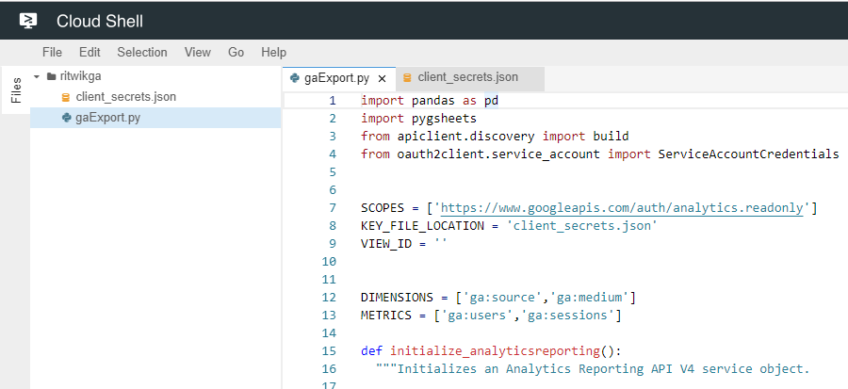
Task: Click line number 15 in the gutter
Action: [x=329, y=351]
